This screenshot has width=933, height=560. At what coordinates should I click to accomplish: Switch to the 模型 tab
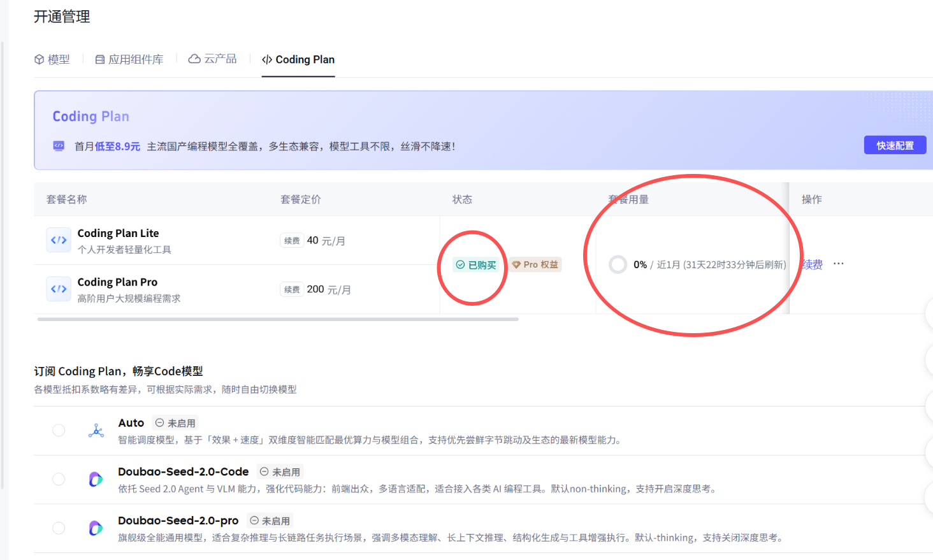[x=52, y=59]
